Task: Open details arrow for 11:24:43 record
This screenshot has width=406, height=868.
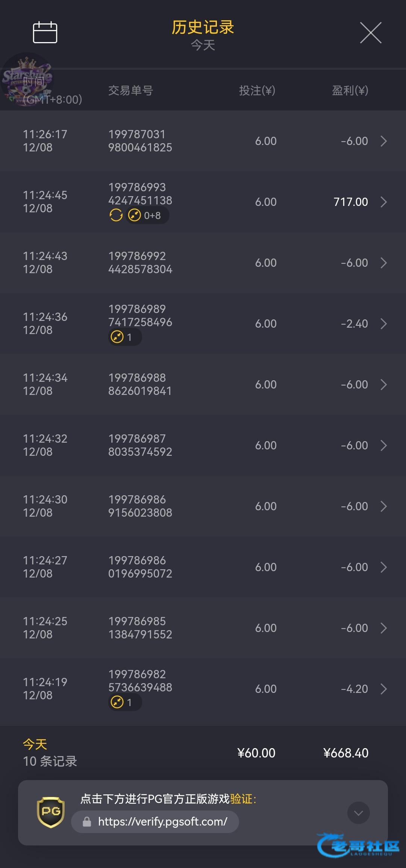Action: click(x=383, y=263)
